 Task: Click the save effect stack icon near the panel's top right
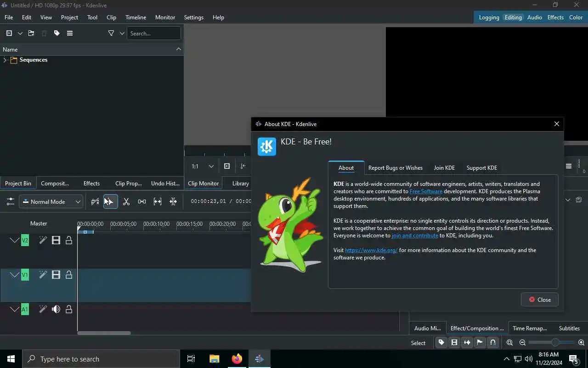(x=579, y=200)
